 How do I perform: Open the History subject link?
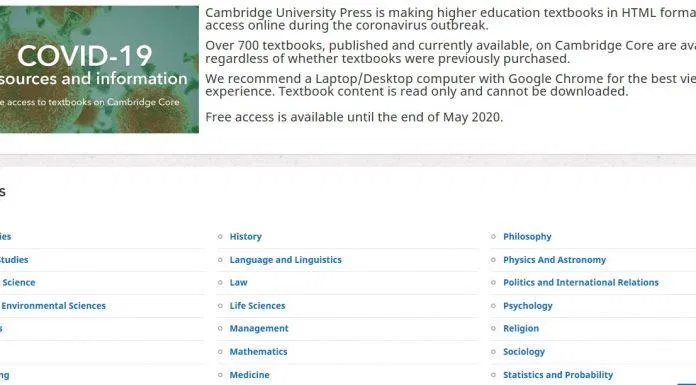tap(245, 237)
